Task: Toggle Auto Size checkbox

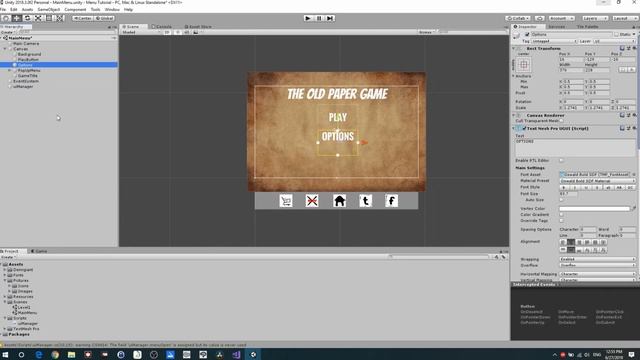Action: click(x=562, y=200)
